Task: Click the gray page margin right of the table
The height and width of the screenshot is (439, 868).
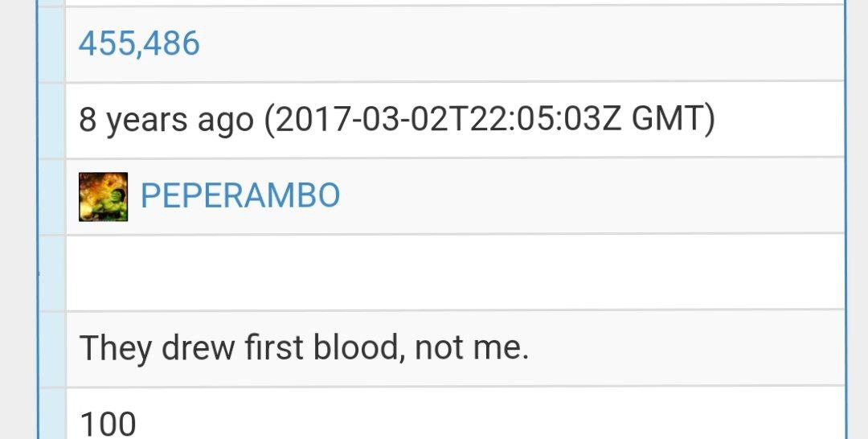Action: pos(858,219)
